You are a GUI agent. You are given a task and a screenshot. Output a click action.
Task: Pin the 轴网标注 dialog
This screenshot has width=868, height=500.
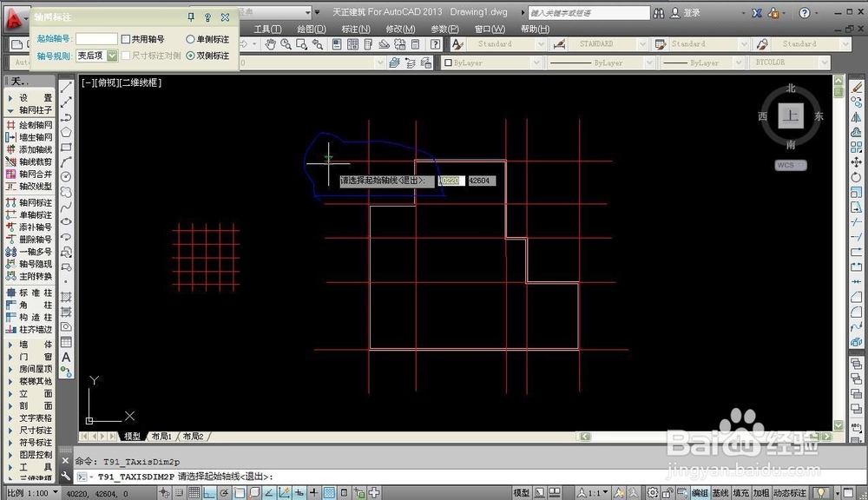click(x=191, y=17)
